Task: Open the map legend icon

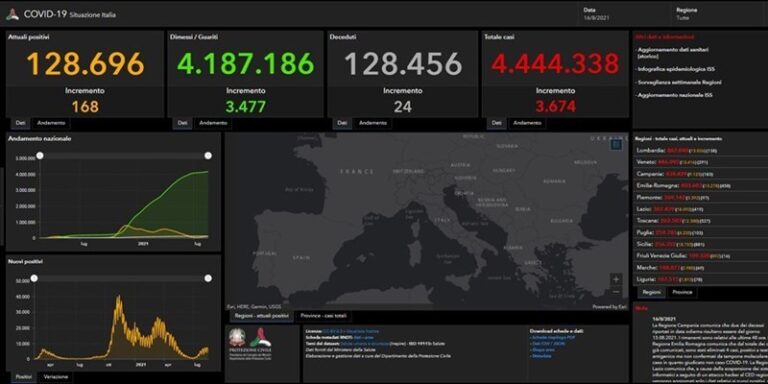Action: pos(617,144)
